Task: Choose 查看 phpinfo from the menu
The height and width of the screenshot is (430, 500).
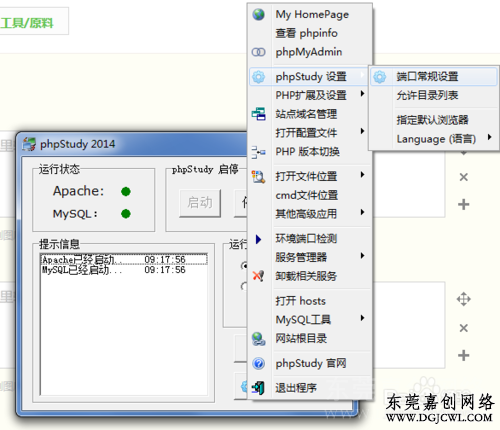Action: point(311,33)
